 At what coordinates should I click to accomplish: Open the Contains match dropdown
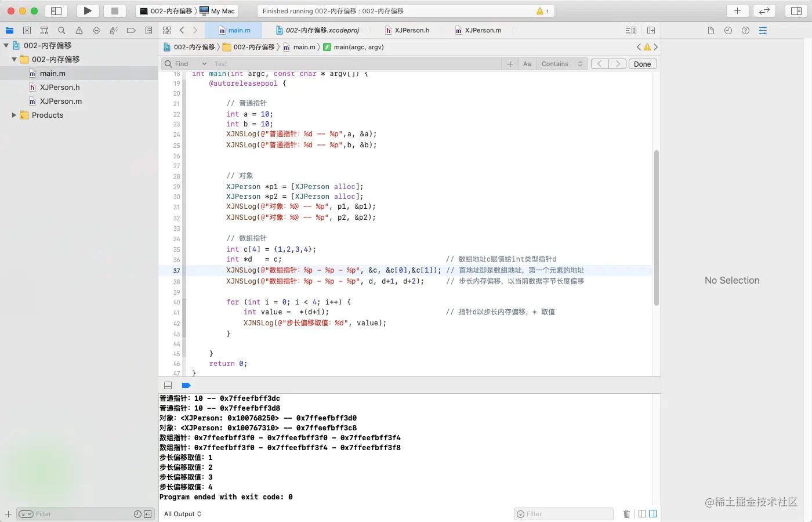[562, 64]
